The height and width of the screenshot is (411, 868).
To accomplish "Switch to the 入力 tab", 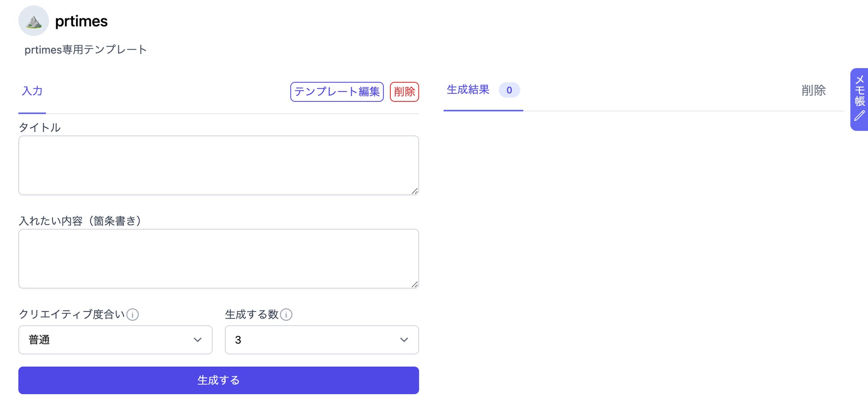I will [32, 91].
